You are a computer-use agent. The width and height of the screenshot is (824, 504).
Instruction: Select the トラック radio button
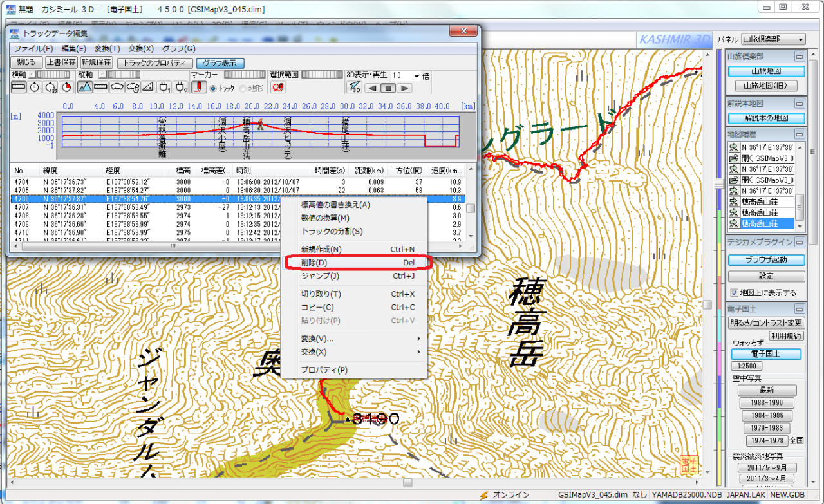click(x=214, y=88)
